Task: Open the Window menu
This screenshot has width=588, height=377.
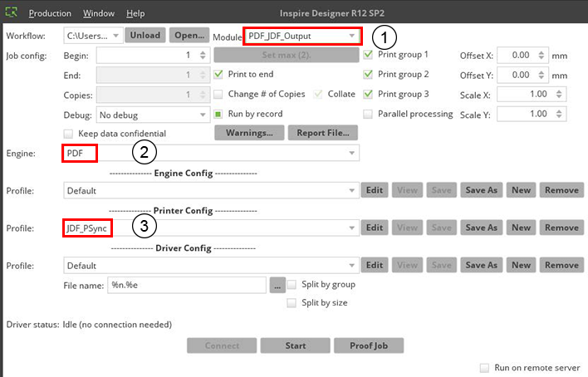Action: [x=99, y=14]
